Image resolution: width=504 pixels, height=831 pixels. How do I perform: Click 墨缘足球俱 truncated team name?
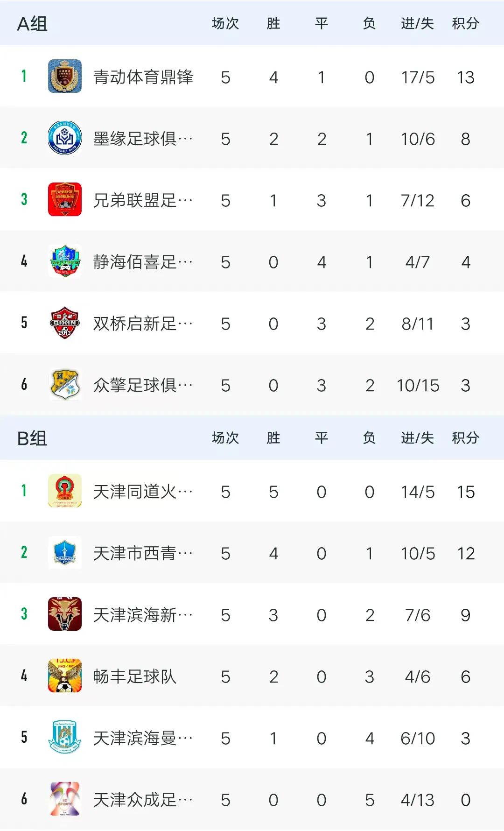click(x=143, y=139)
